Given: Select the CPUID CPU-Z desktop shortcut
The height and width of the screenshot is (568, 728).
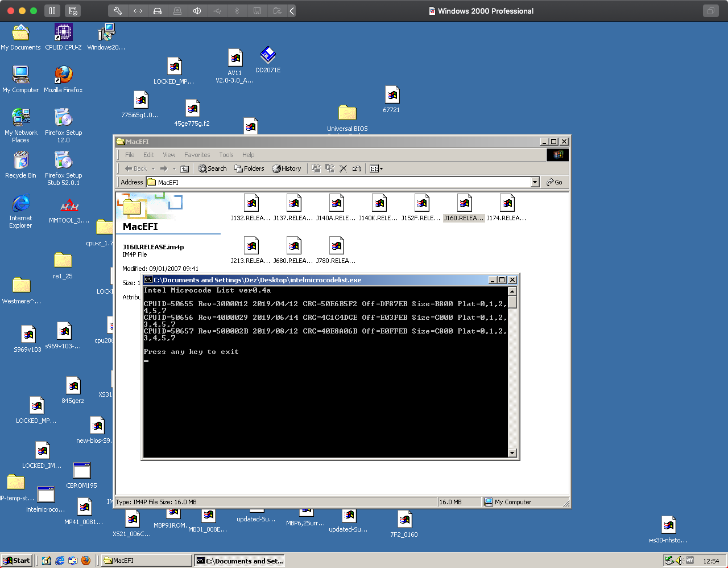Looking at the screenshot, I should coord(63,37).
